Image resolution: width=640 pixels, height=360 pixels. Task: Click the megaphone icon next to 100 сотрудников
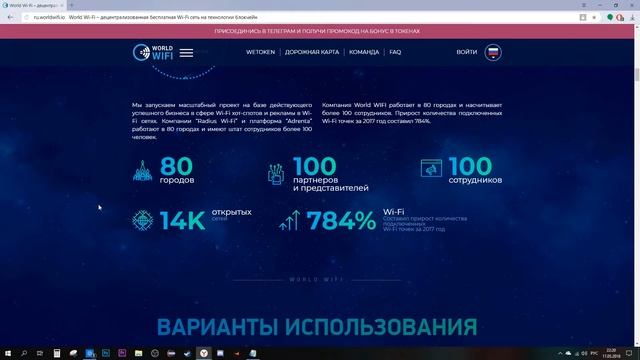(431, 168)
